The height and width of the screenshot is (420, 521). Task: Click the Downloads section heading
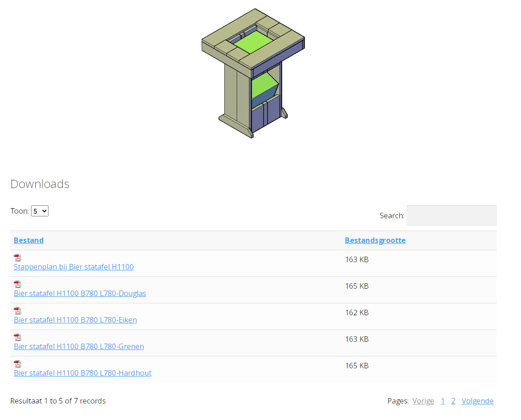(40, 184)
